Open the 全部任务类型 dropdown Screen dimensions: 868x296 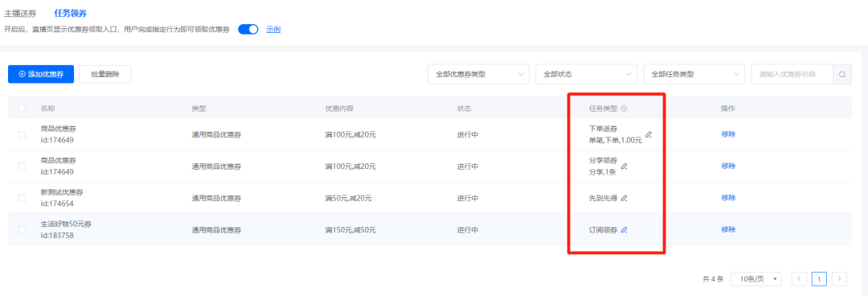(x=694, y=74)
